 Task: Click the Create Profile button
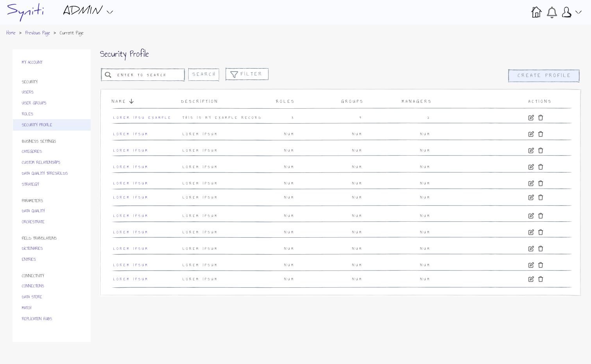(x=543, y=75)
